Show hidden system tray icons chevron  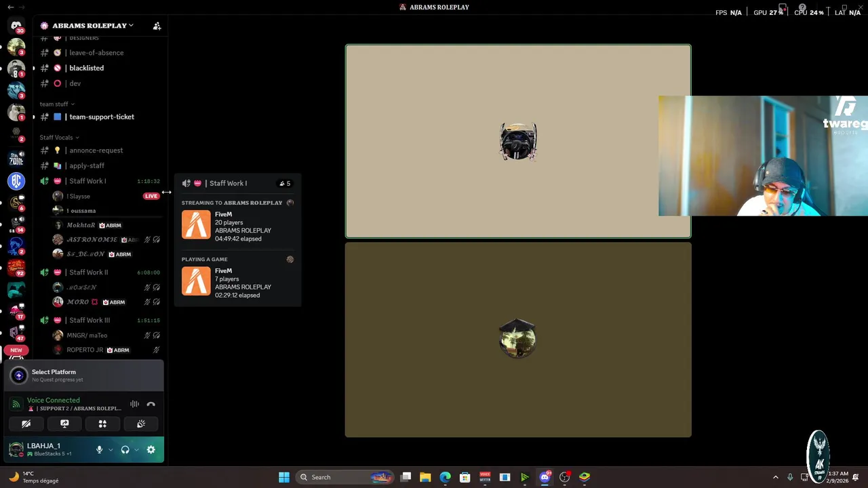point(775,477)
